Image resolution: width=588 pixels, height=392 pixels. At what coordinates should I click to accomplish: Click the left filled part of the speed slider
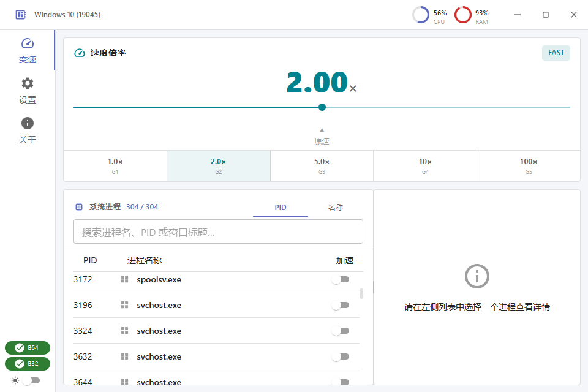(196, 107)
